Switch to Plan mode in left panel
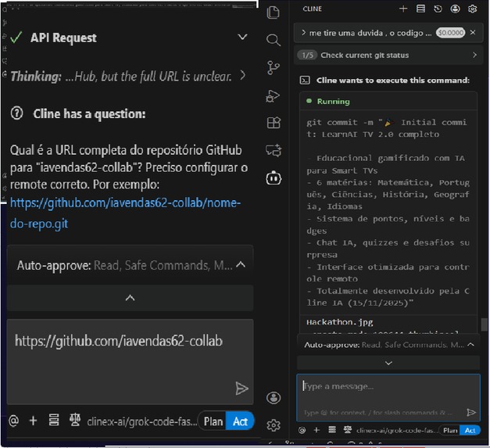This screenshot has width=490, height=448. pos(213,421)
